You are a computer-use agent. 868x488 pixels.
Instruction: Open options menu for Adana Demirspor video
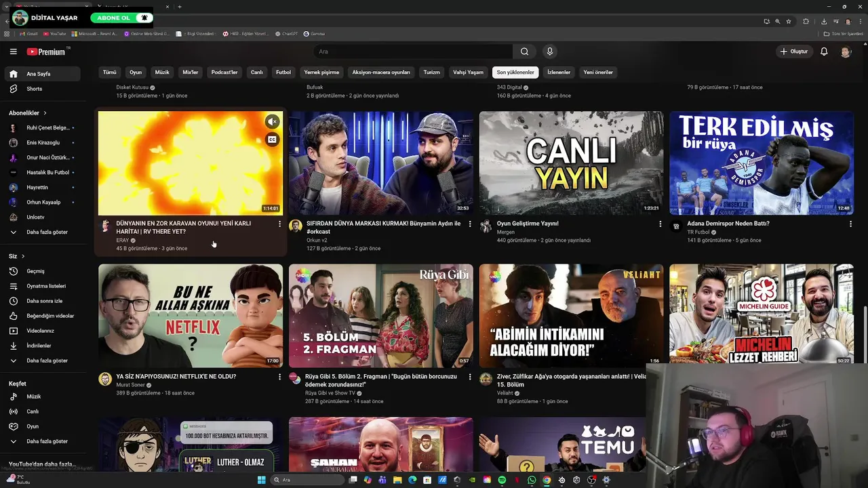click(851, 224)
